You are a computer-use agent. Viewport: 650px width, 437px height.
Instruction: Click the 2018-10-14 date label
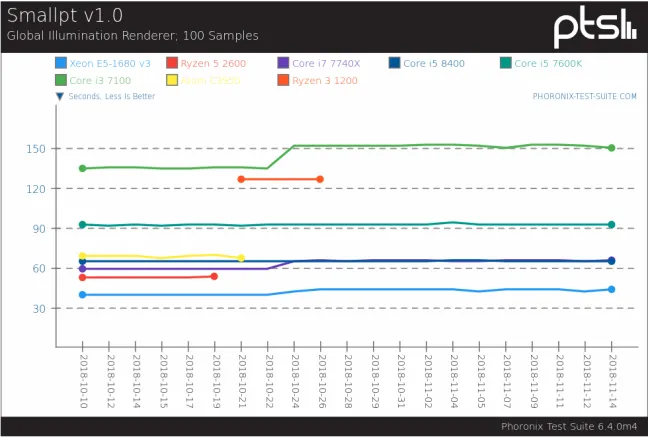pos(136,381)
